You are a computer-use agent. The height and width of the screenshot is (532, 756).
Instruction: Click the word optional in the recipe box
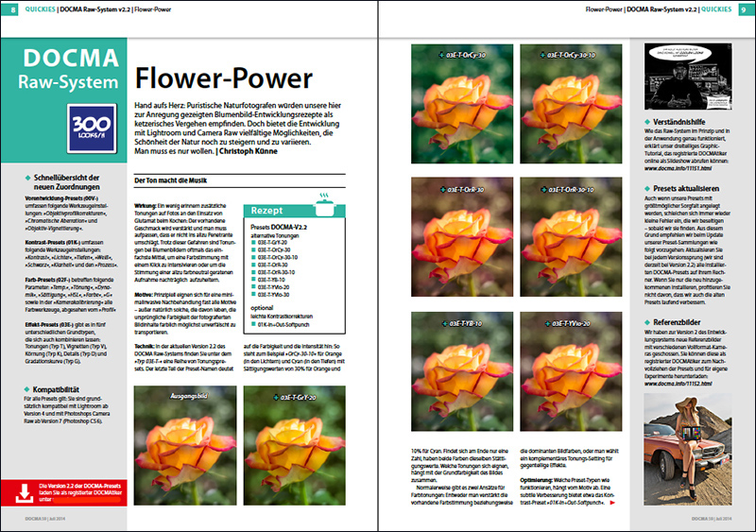(262, 308)
